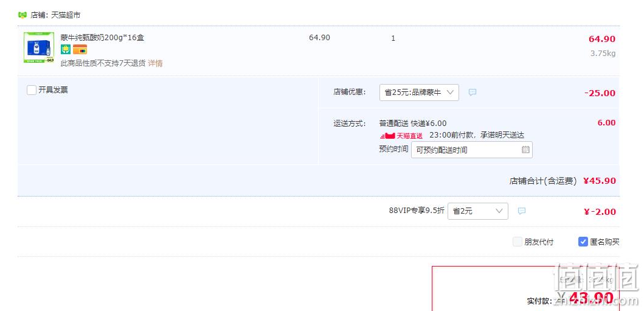This screenshot has width=644, height=311.
Task: Open the 蒙牛纯甄酸奶 product thumbnail
Action: pos(38,47)
